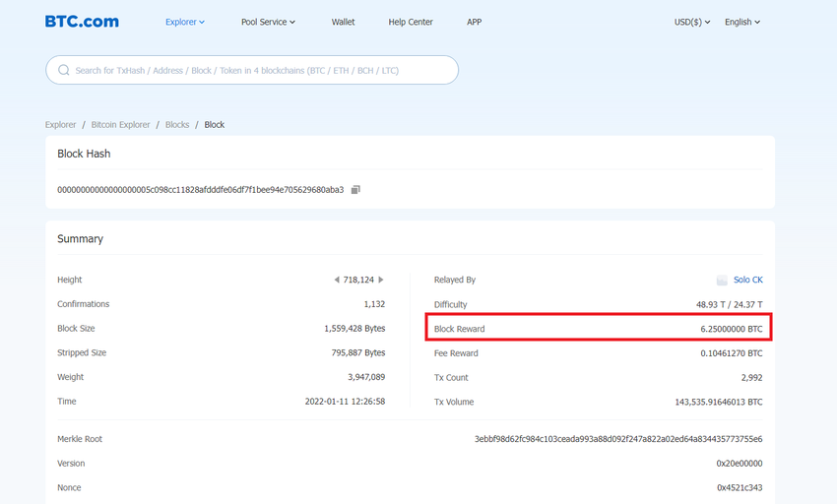Click the block hash text
This screenshot has width=837, height=504.
coord(201,190)
